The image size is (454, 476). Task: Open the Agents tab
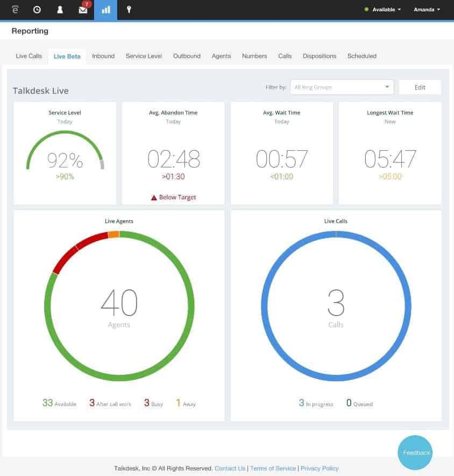221,56
